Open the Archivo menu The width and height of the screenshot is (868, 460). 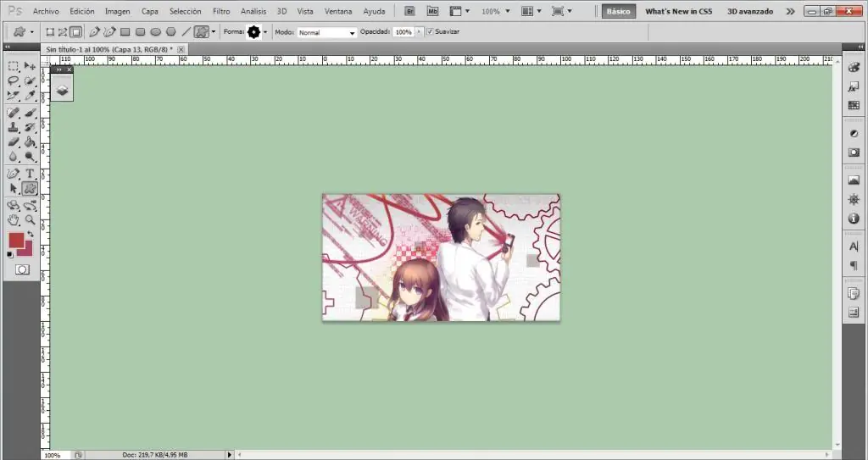[46, 11]
